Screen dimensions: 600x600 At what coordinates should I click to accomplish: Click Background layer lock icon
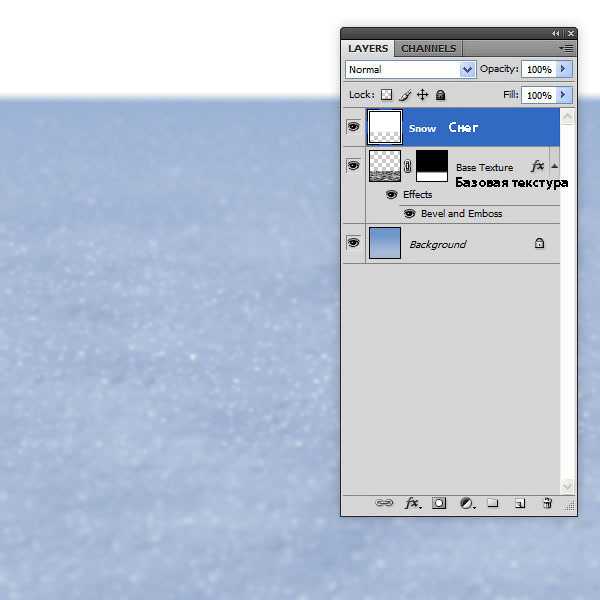[x=539, y=243]
